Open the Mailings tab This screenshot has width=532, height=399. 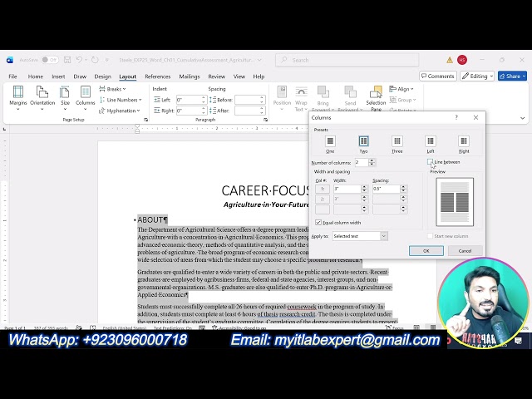coord(190,76)
